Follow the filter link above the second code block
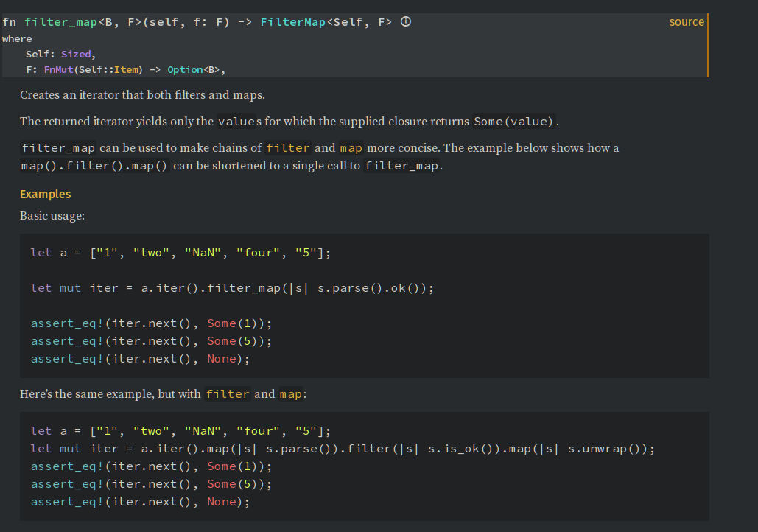 pyautogui.click(x=228, y=394)
